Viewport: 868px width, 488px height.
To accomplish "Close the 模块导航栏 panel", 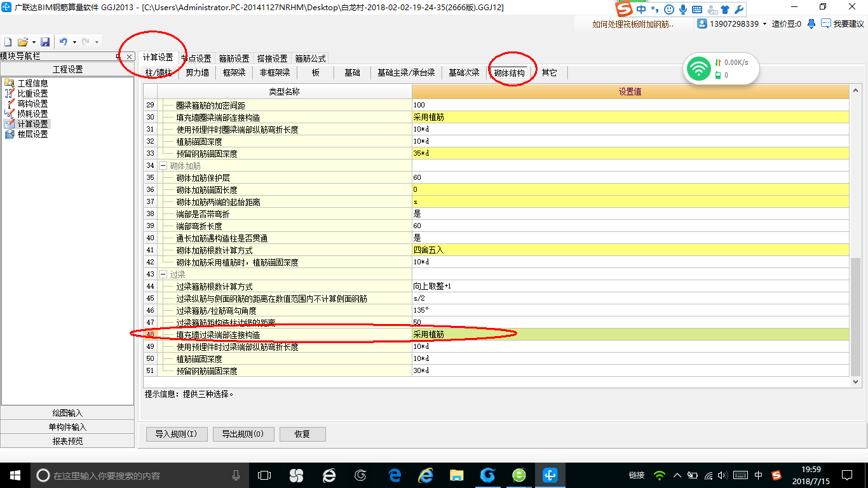I will pyautogui.click(x=129, y=57).
